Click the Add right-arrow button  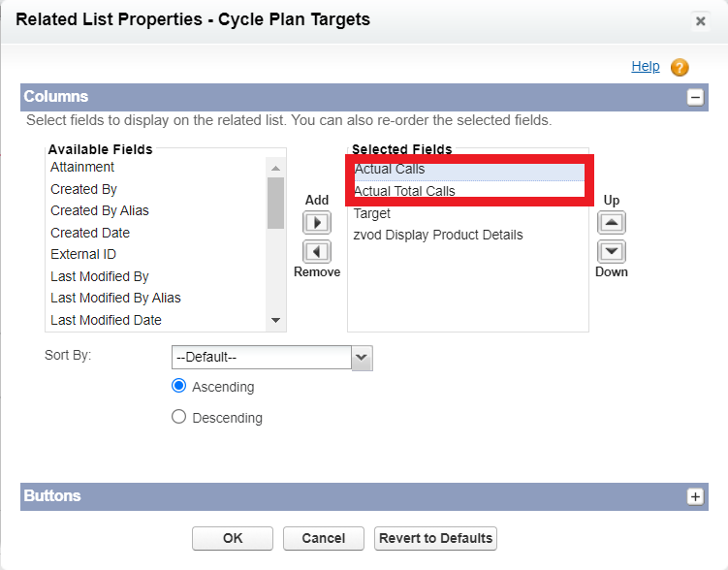(x=317, y=222)
